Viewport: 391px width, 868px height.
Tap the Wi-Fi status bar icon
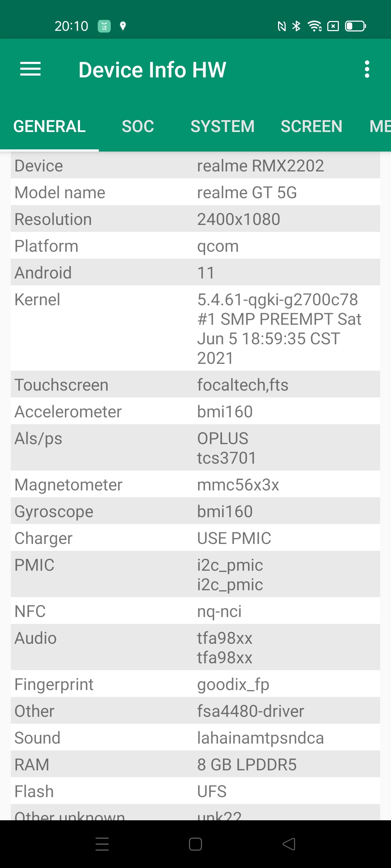pyautogui.click(x=314, y=26)
